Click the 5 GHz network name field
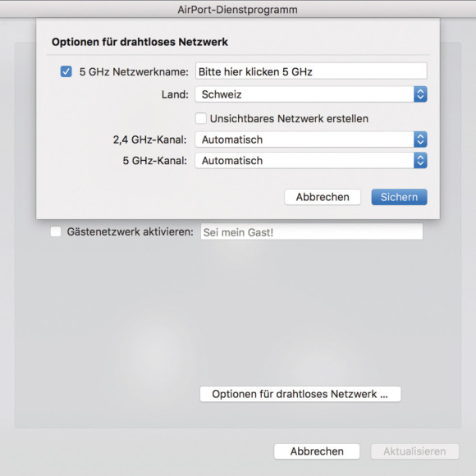This screenshot has height=476, width=476. [x=311, y=71]
